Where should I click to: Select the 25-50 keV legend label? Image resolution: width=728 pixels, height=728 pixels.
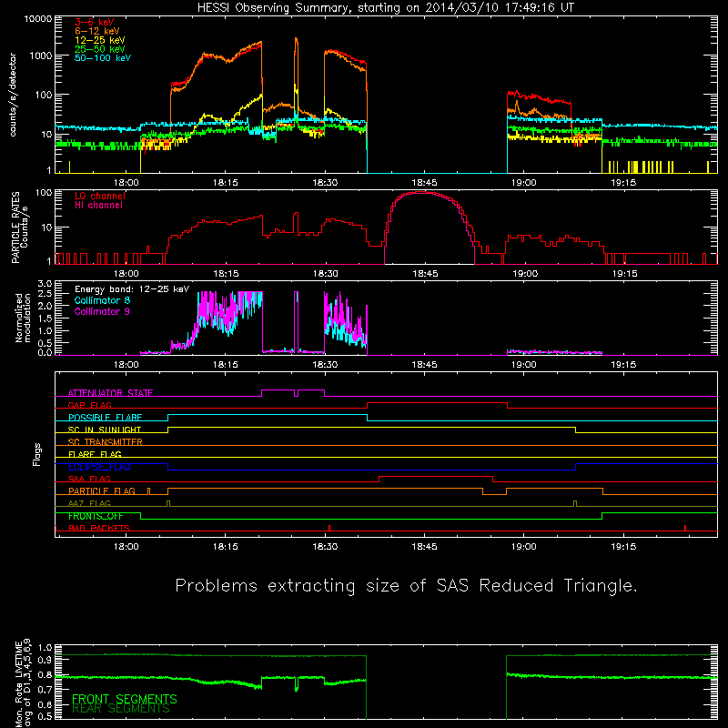tap(100, 49)
